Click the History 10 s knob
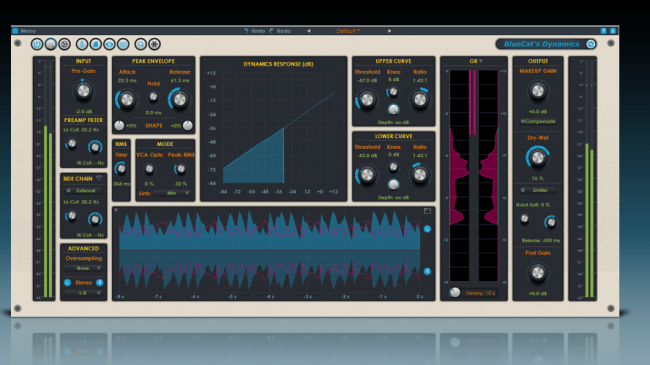This screenshot has width=650, height=365. click(455, 292)
